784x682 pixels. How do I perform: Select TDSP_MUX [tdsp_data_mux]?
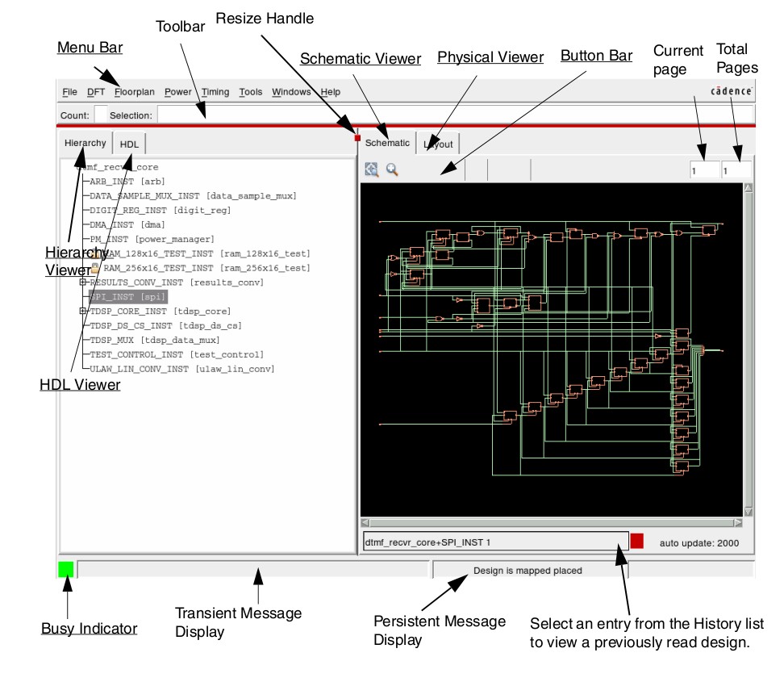click(155, 341)
